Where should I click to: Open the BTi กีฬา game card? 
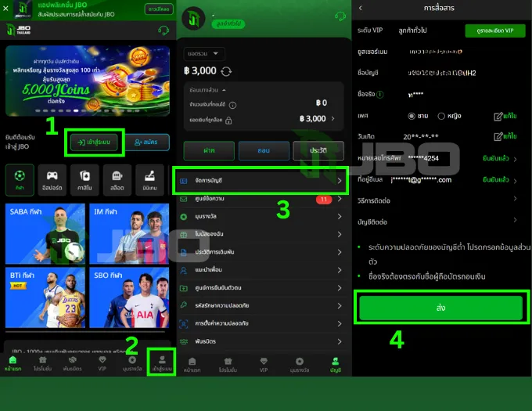click(45, 297)
